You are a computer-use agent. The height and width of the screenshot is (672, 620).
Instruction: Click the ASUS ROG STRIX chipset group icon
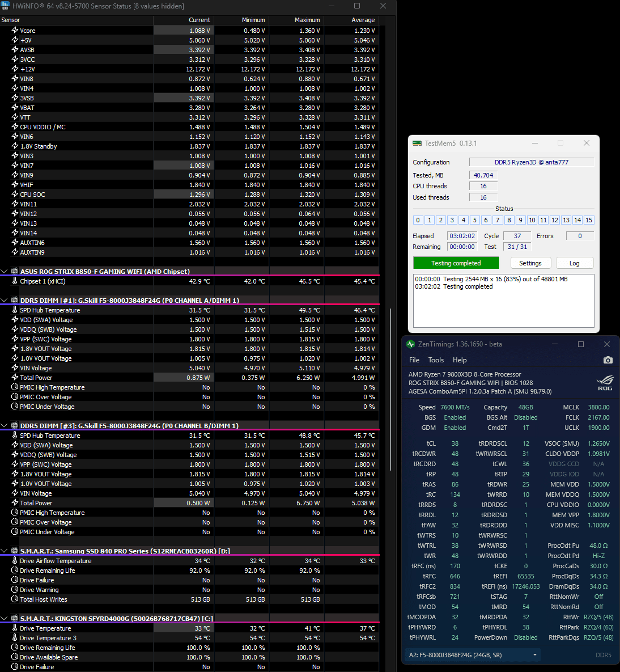[15, 271]
